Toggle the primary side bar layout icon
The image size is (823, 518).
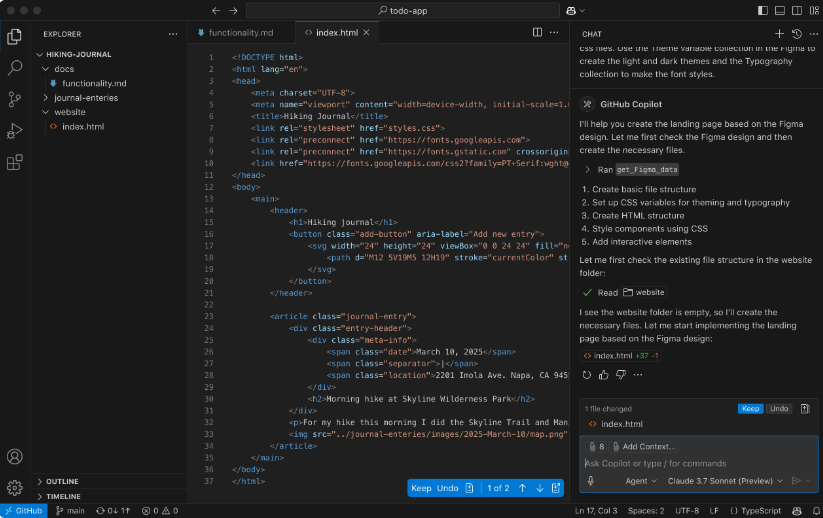(763, 10)
